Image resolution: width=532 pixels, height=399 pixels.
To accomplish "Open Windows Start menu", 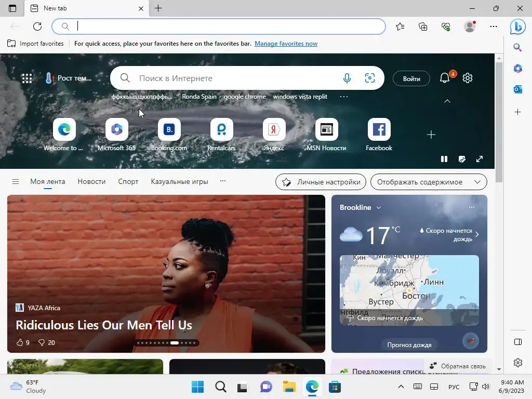I will (197, 387).
